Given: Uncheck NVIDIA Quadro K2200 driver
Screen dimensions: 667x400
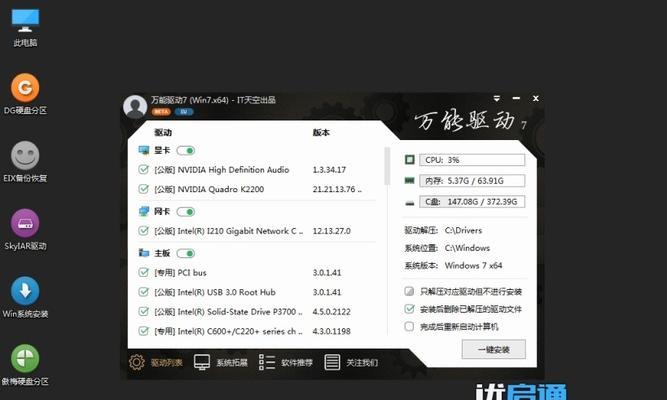Looking at the screenshot, I should tap(144, 189).
